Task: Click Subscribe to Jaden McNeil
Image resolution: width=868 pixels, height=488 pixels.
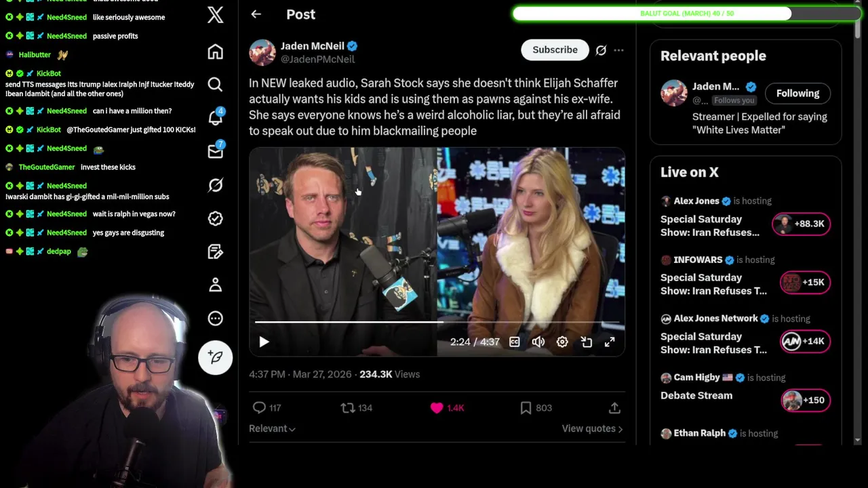Action: click(555, 49)
